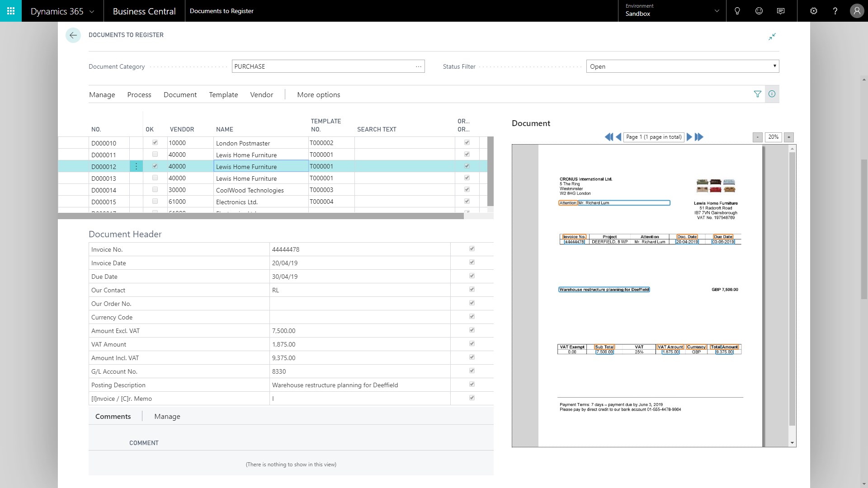Click the Invoice No. value field
Image resolution: width=868 pixels, height=488 pixels.
click(359, 249)
